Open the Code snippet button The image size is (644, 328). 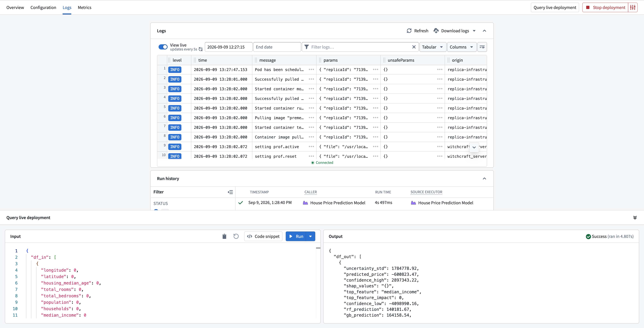(x=263, y=236)
